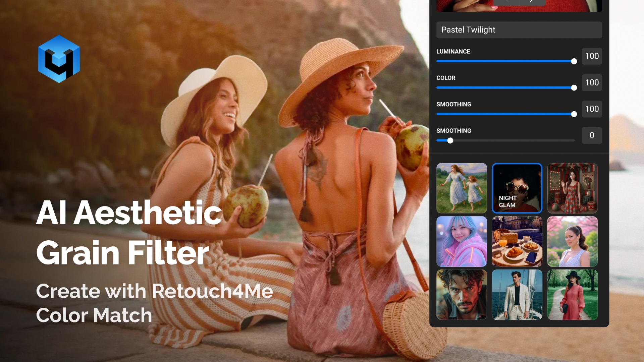Click the Smoothing value box showing 0
The image size is (644, 362).
592,135
